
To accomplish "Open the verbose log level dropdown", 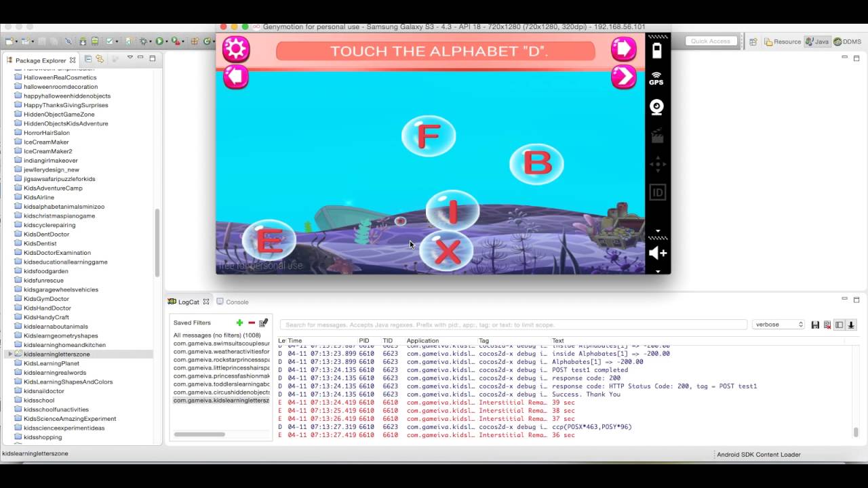I will click(778, 325).
